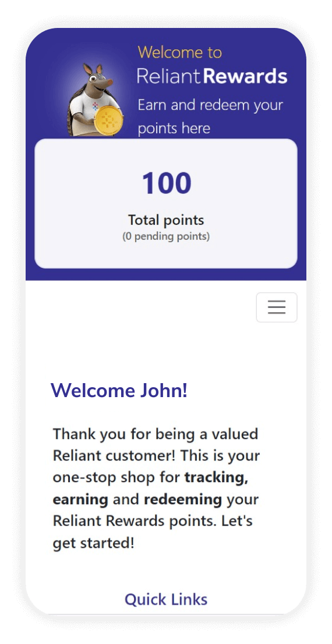Click the 'Welcome to' yellow text
The width and height of the screenshot is (332, 644).
(x=179, y=52)
